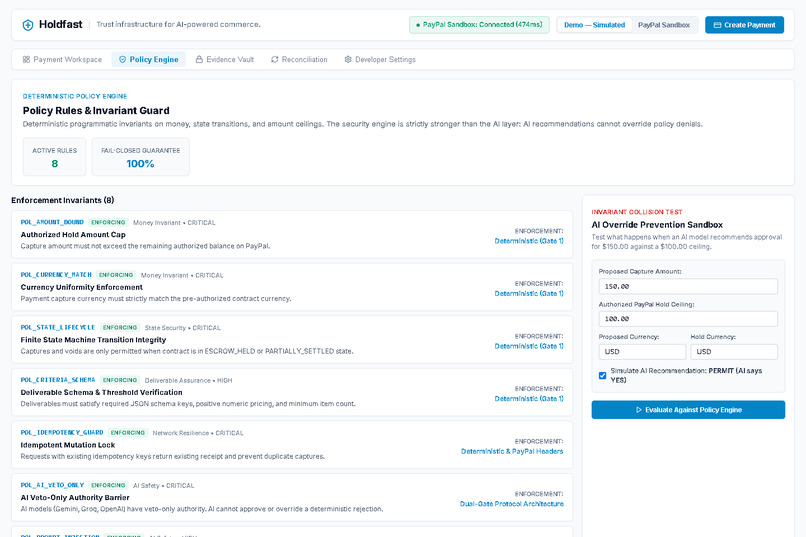The image size is (806, 537).
Task: Click ENFORCING badge on POL_IDEMPOTENCY_GUARD
Action: point(127,433)
